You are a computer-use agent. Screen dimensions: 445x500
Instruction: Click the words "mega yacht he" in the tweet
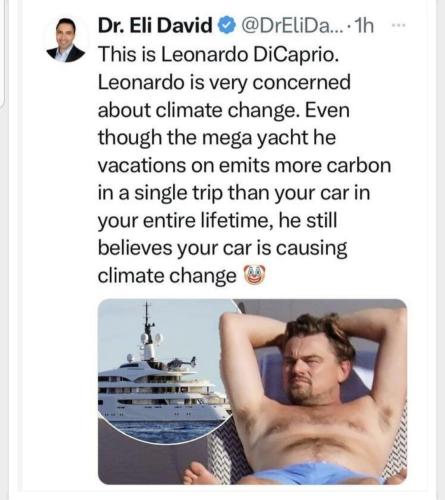(x=269, y=137)
